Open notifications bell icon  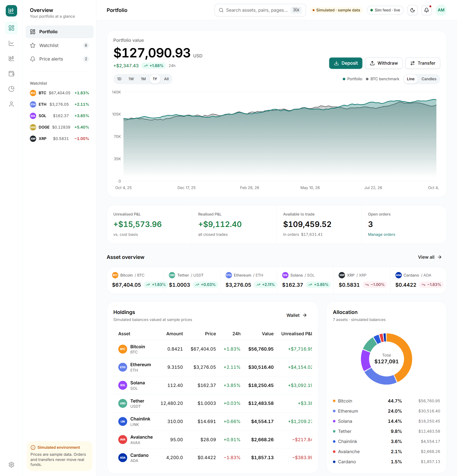(x=426, y=10)
